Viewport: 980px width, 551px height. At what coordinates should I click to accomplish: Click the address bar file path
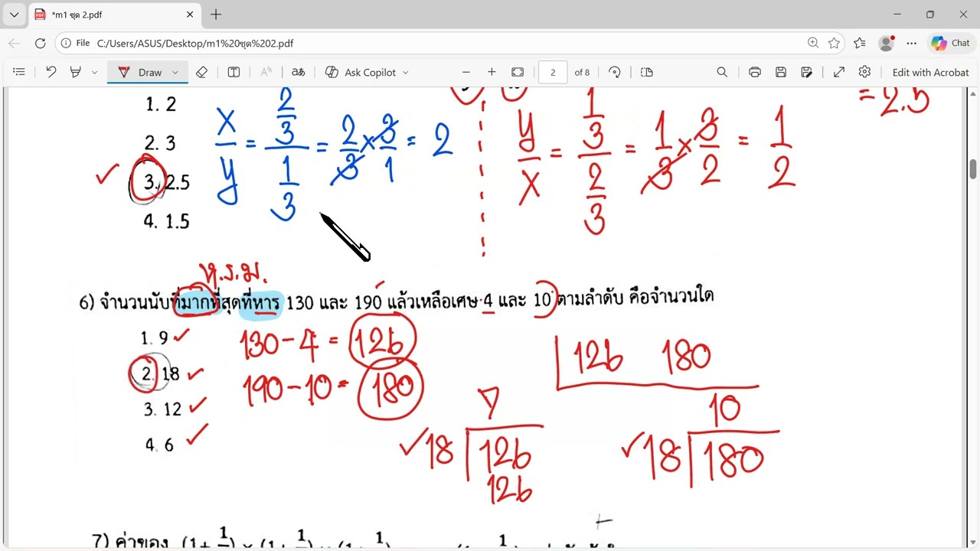(x=195, y=44)
